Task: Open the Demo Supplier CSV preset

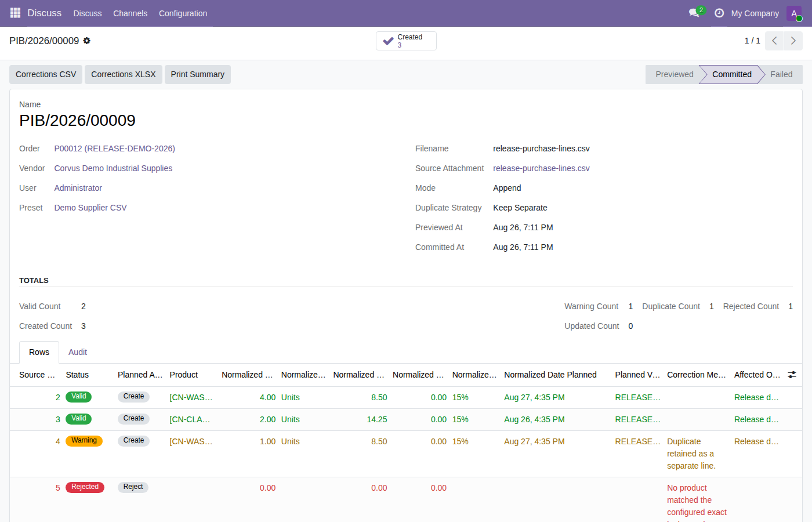Action: coord(90,208)
